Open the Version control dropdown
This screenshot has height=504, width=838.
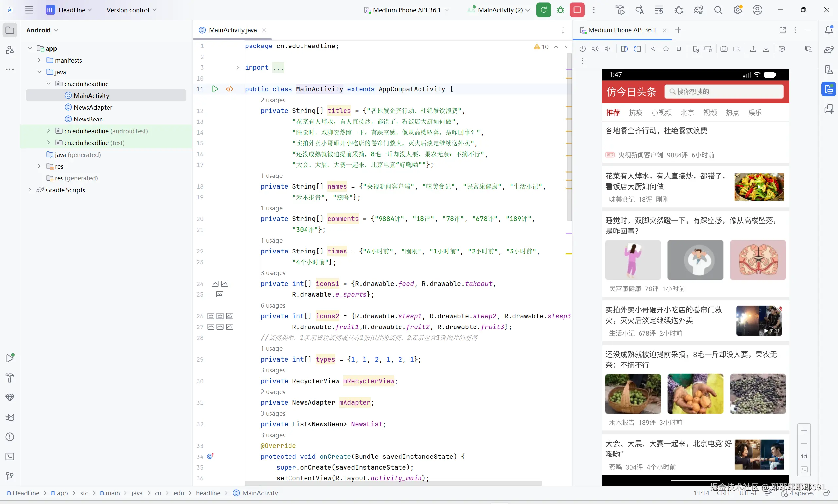pos(131,10)
